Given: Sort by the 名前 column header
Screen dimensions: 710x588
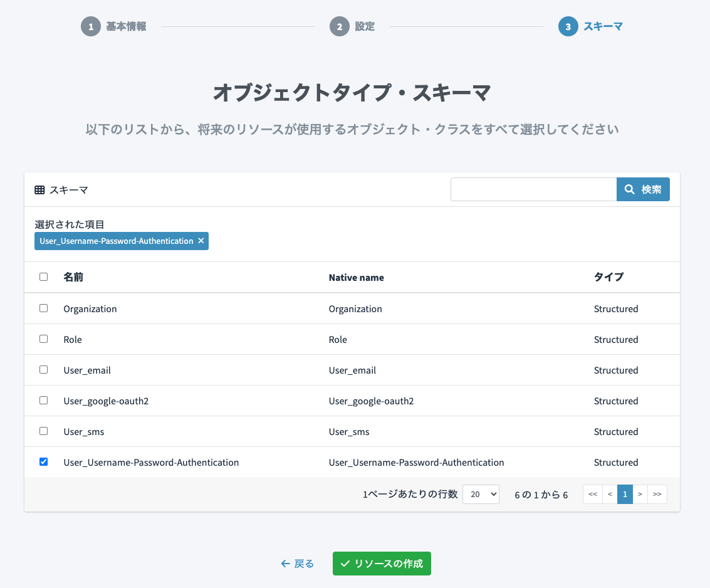Looking at the screenshot, I should pyautogui.click(x=73, y=277).
